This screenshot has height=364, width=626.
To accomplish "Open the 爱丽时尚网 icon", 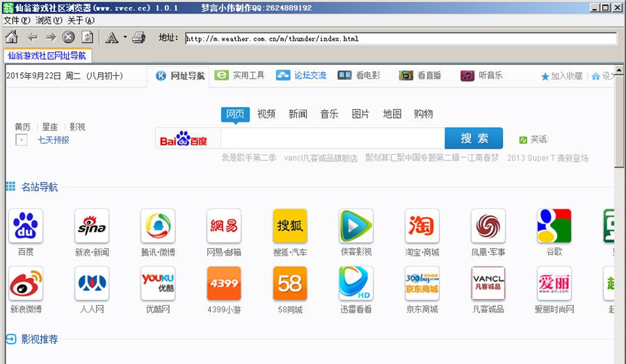I will point(554,283).
